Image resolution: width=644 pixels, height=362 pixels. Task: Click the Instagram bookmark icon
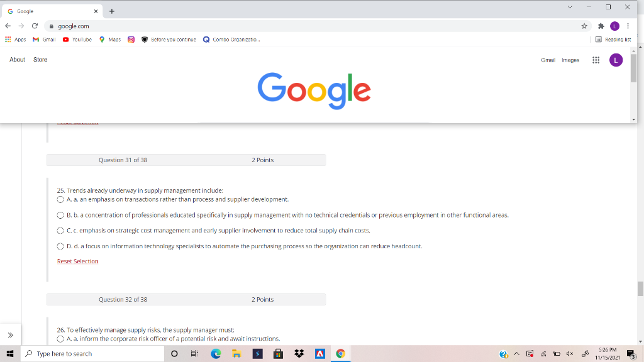coord(130,39)
